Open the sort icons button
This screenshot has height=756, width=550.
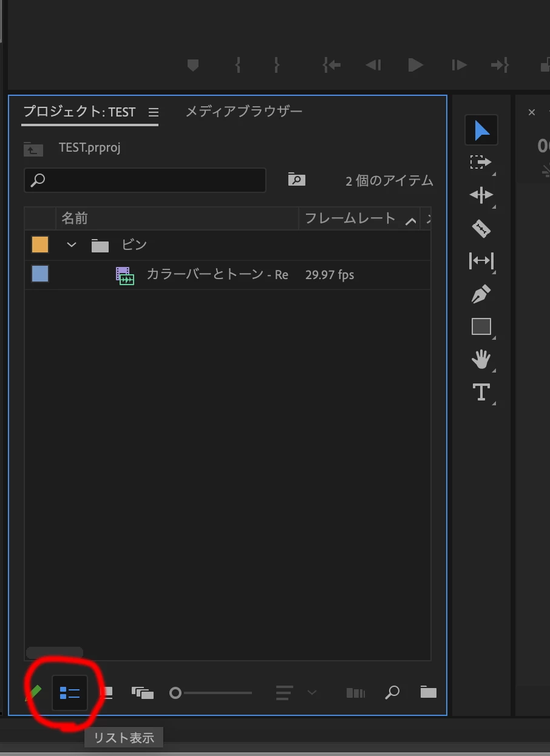point(284,692)
